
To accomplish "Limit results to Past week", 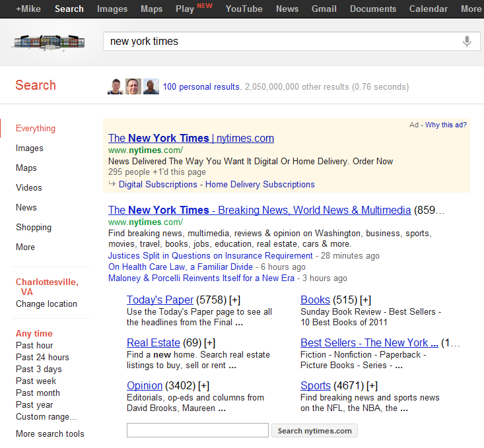I will coord(36,381).
